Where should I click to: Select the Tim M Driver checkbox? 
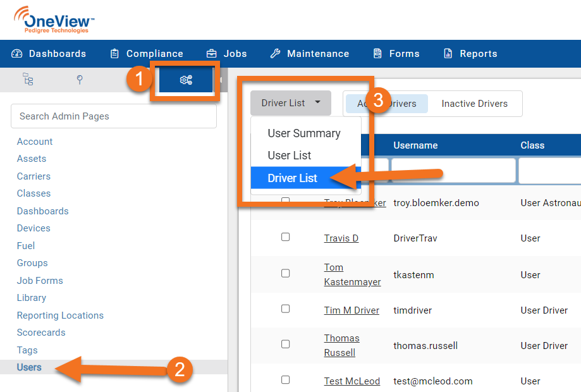click(x=285, y=309)
